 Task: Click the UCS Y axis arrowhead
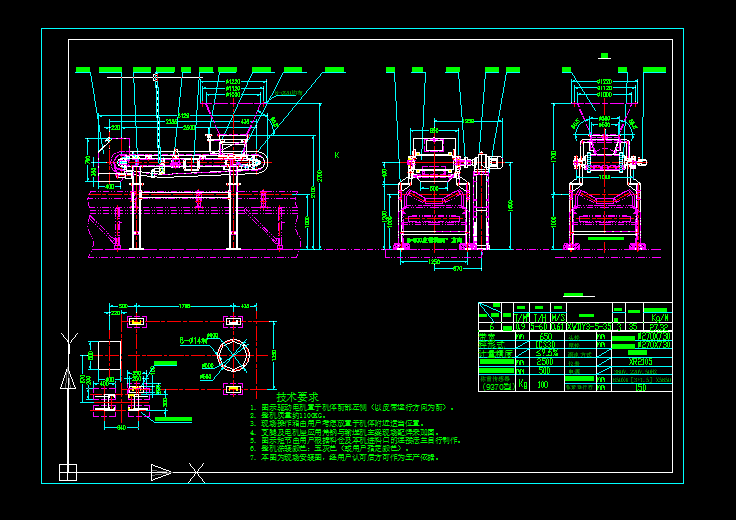pos(68,379)
